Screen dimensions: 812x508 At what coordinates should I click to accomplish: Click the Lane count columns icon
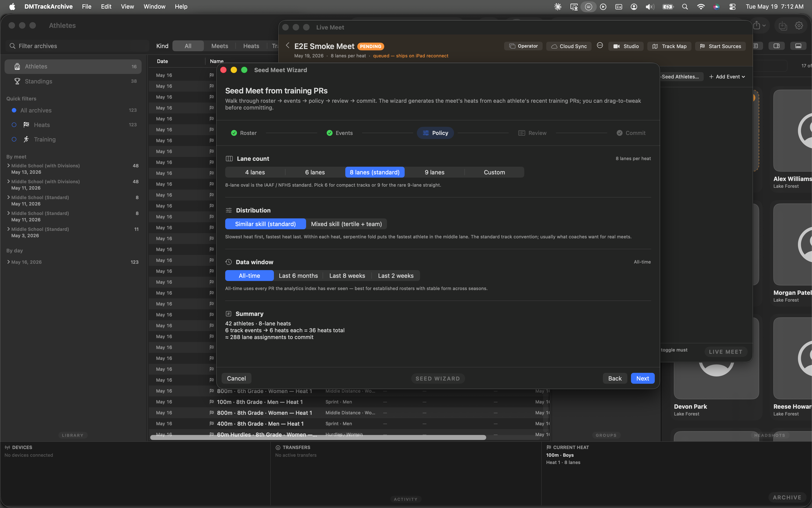point(229,159)
